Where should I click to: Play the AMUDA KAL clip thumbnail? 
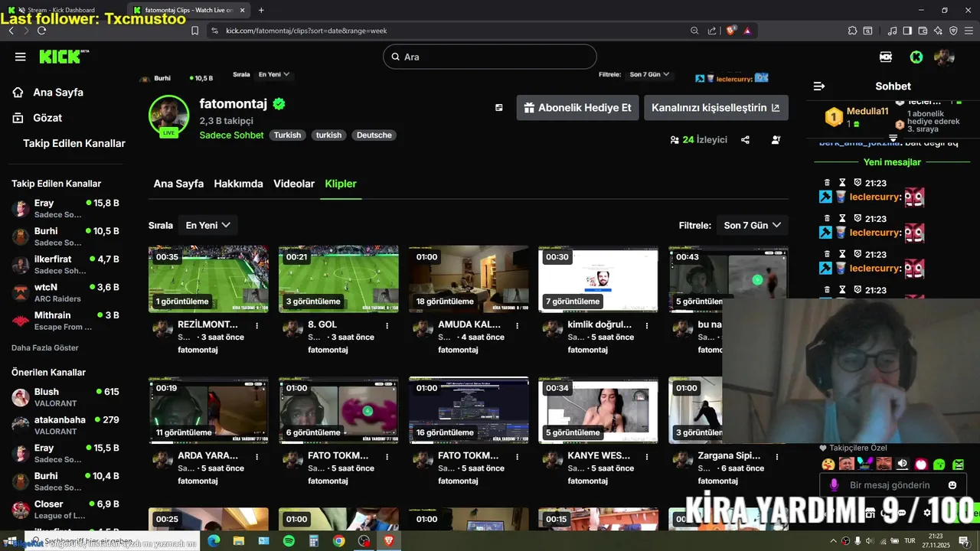point(469,279)
